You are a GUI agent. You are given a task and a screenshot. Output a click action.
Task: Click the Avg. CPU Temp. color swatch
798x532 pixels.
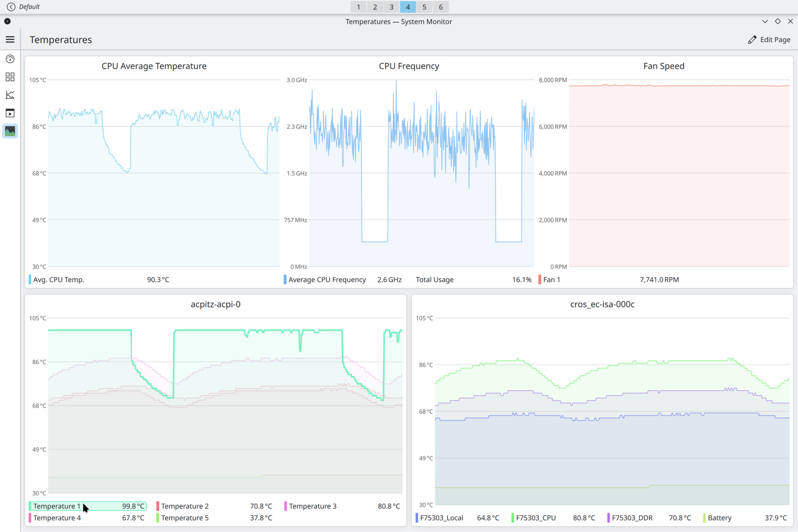pos(30,279)
